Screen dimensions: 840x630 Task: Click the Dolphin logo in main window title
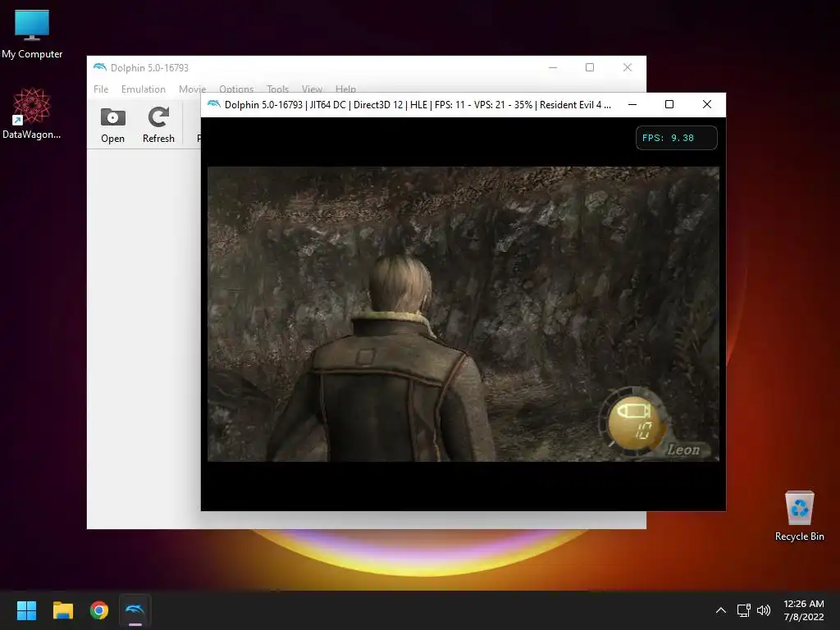(x=99, y=67)
